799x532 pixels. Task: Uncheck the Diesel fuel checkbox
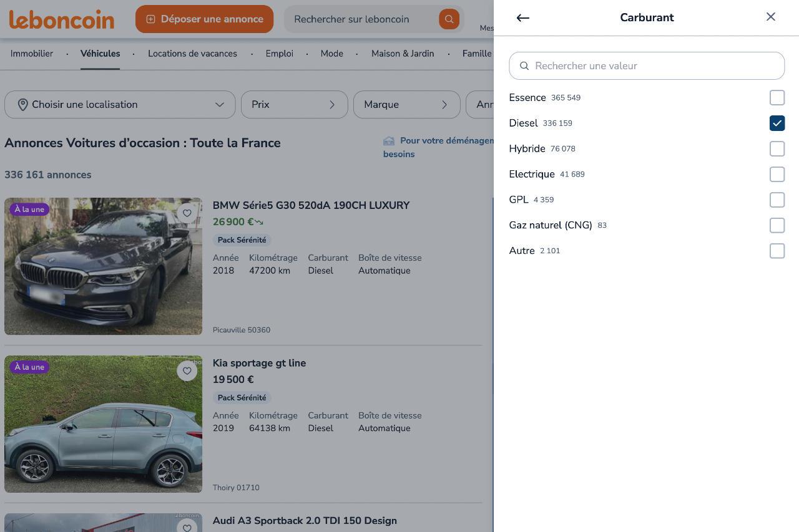pyautogui.click(x=777, y=123)
